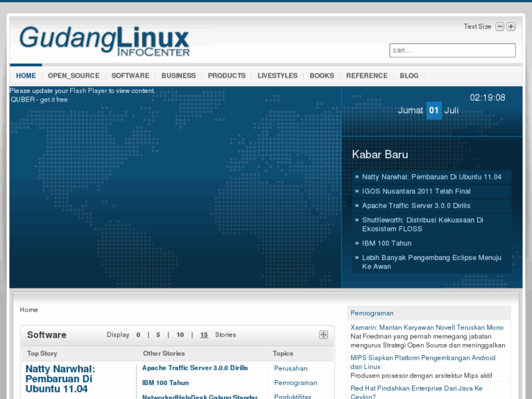Set display to 5 stories
This screenshot has width=532, height=399.
coord(158,335)
